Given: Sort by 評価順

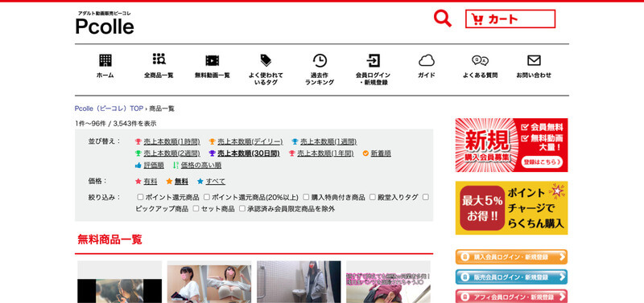Looking at the screenshot, I should [154, 166].
